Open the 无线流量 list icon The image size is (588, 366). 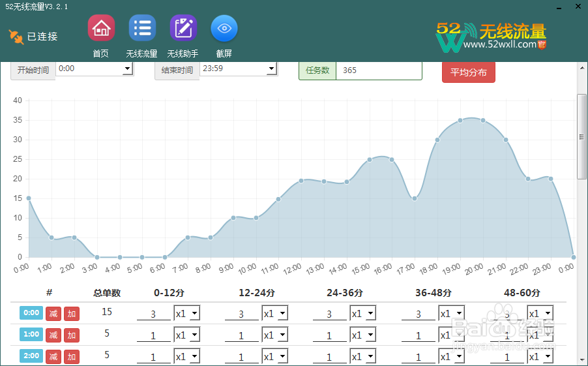click(142, 28)
